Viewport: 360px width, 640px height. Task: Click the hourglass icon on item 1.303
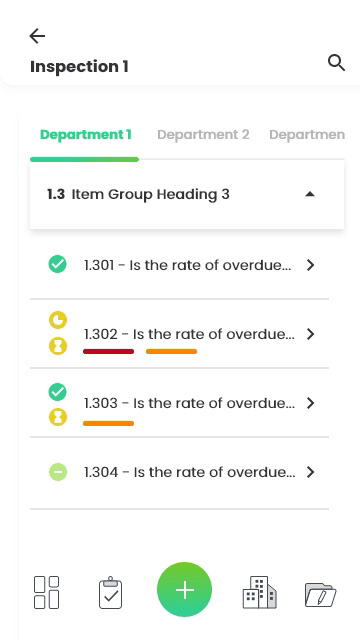58,417
